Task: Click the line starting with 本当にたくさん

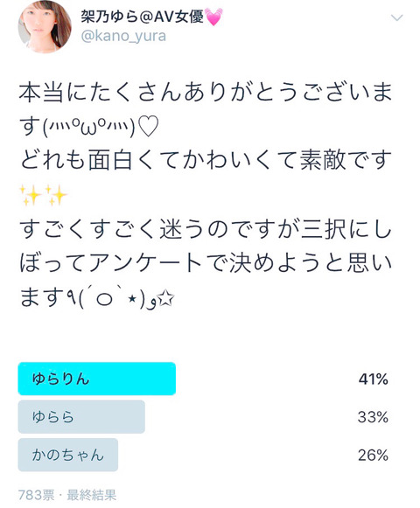Action: point(206,93)
